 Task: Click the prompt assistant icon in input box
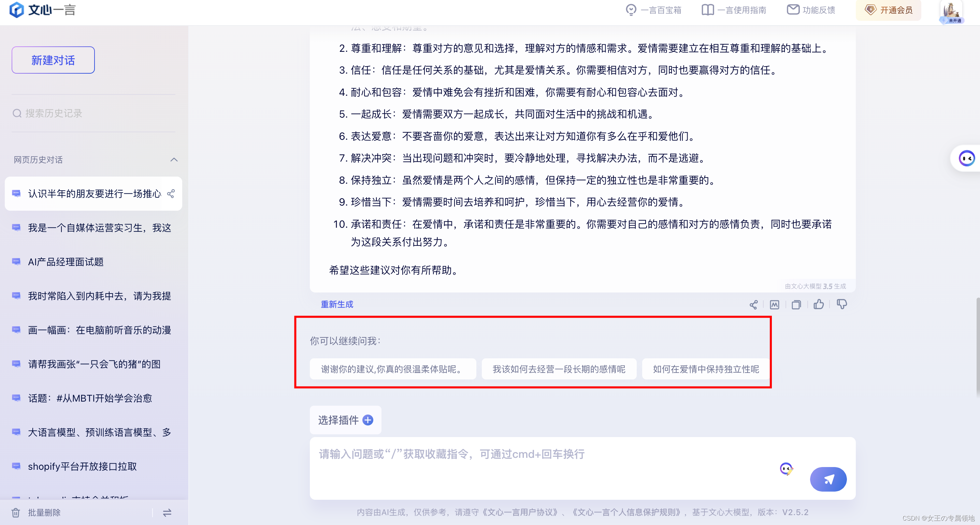pos(786,468)
